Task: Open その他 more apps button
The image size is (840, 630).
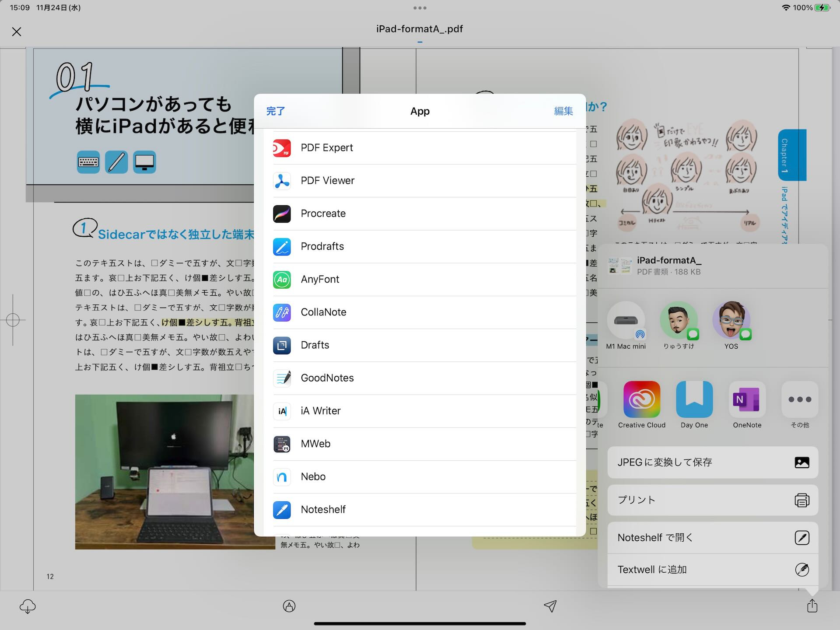Action: point(800,399)
